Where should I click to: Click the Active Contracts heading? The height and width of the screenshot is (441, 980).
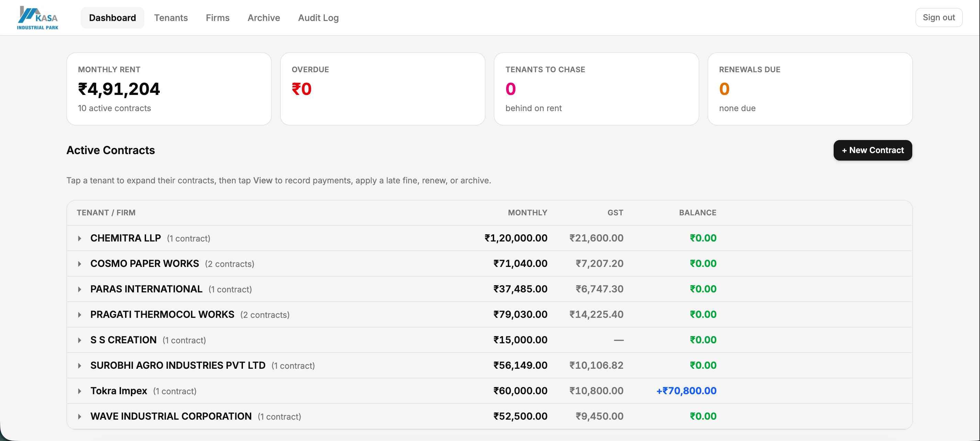click(111, 150)
